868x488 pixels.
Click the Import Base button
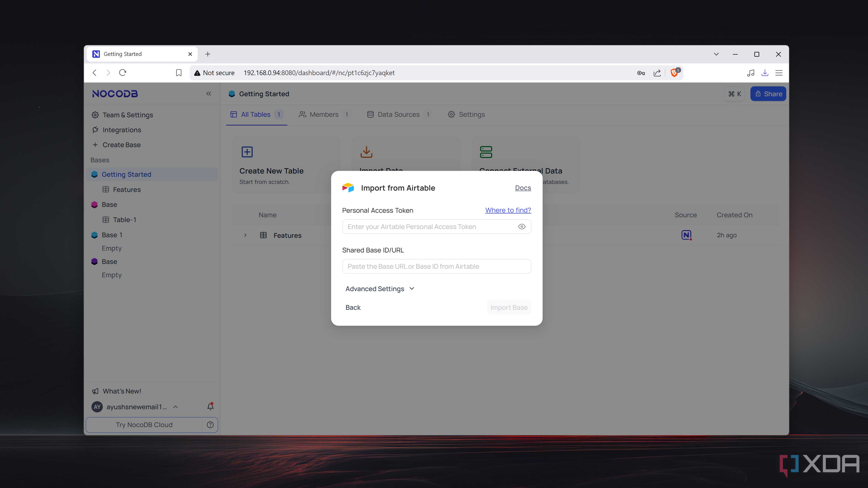tap(509, 307)
